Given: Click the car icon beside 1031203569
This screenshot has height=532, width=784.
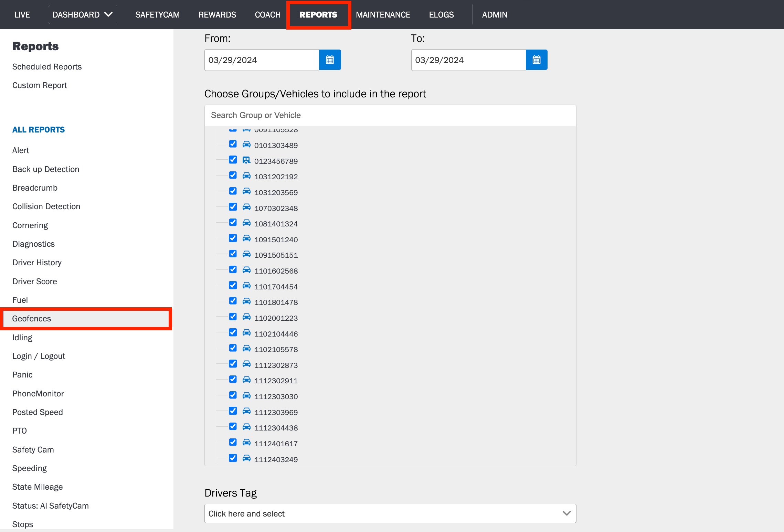Looking at the screenshot, I should [246, 192].
